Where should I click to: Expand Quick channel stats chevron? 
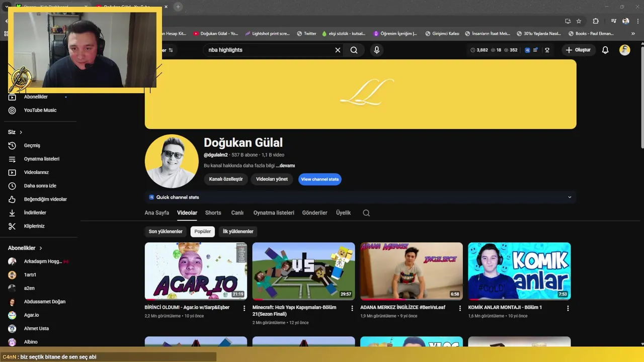point(570,197)
